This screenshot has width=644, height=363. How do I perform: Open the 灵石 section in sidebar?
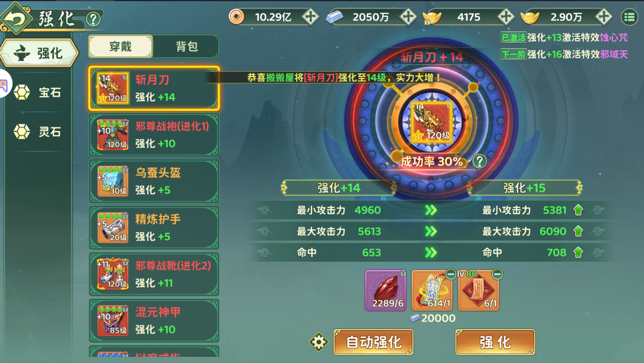point(38,132)
